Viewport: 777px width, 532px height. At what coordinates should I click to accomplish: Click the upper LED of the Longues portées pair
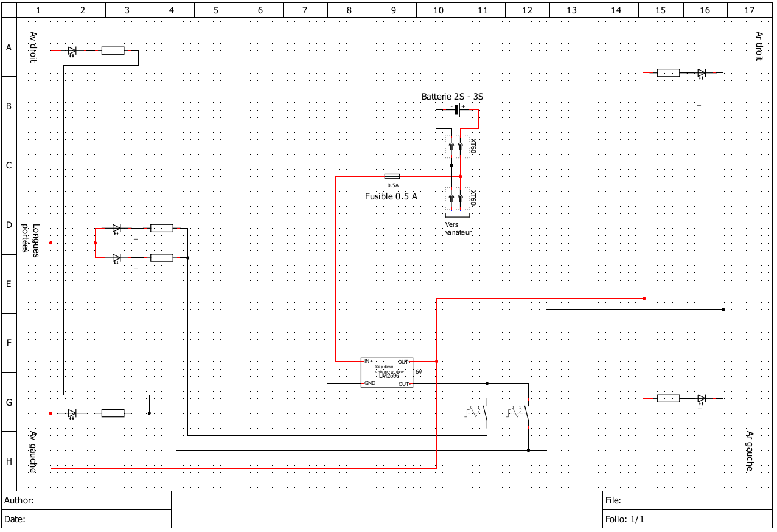click(x=116, y=229)
